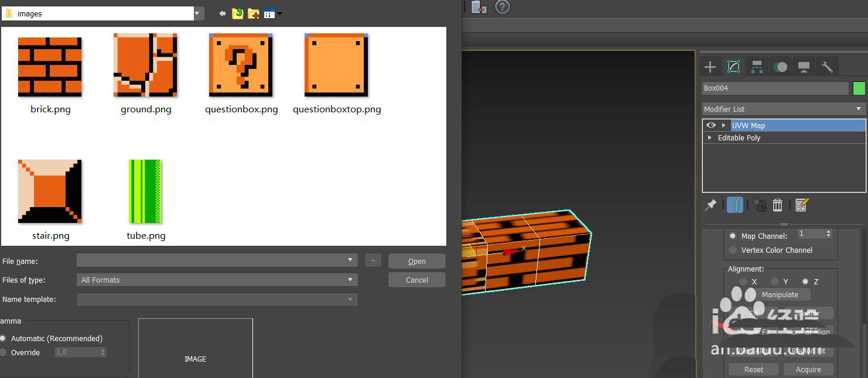Click the Open button
The width and height of the screenshot is (868, 378).
pyautogui.click(x=417, y=261)
